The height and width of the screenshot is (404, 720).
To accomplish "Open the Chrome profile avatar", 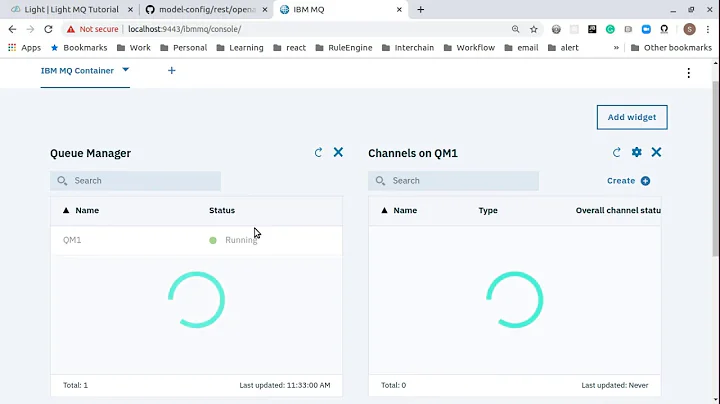I will click(689, 29).
